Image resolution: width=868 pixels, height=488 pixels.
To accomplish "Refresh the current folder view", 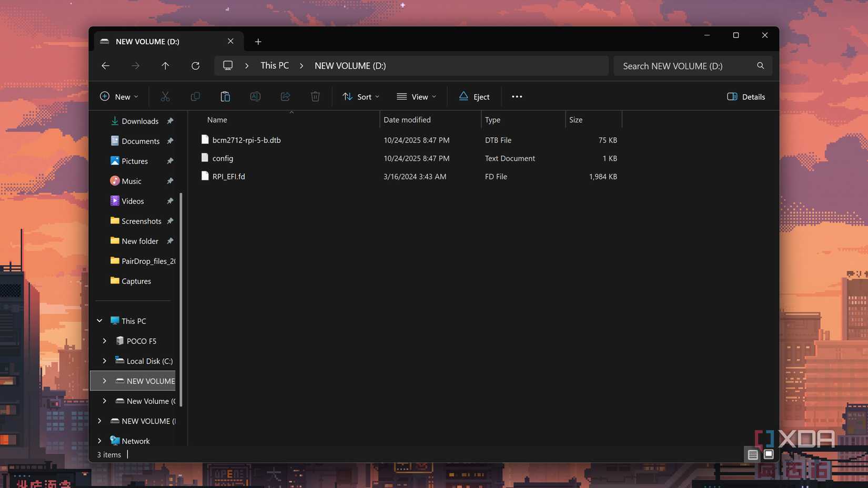I will click(195, 66).
